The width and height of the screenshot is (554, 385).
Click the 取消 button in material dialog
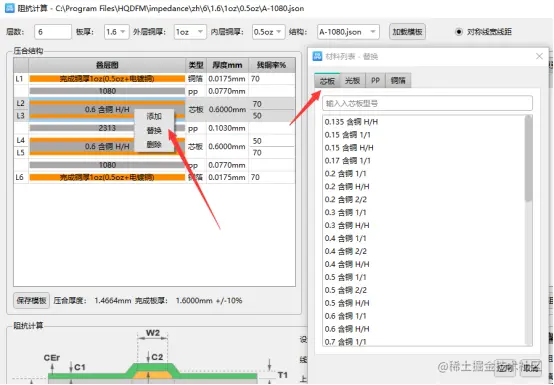[531, 368]
